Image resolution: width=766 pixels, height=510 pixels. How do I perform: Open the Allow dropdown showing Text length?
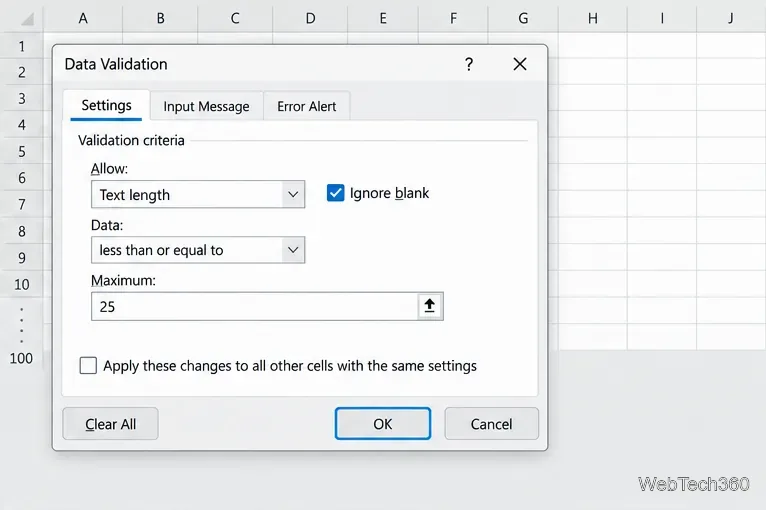tap(198, 194)
